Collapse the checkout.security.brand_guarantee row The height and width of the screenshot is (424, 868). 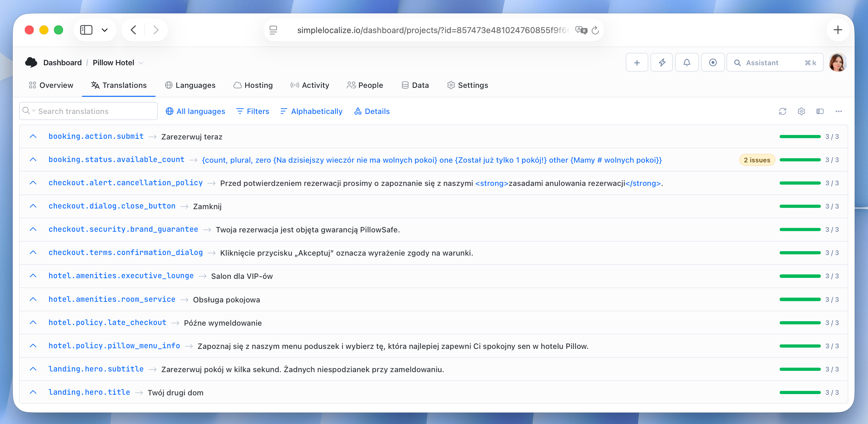pos(33,230)
